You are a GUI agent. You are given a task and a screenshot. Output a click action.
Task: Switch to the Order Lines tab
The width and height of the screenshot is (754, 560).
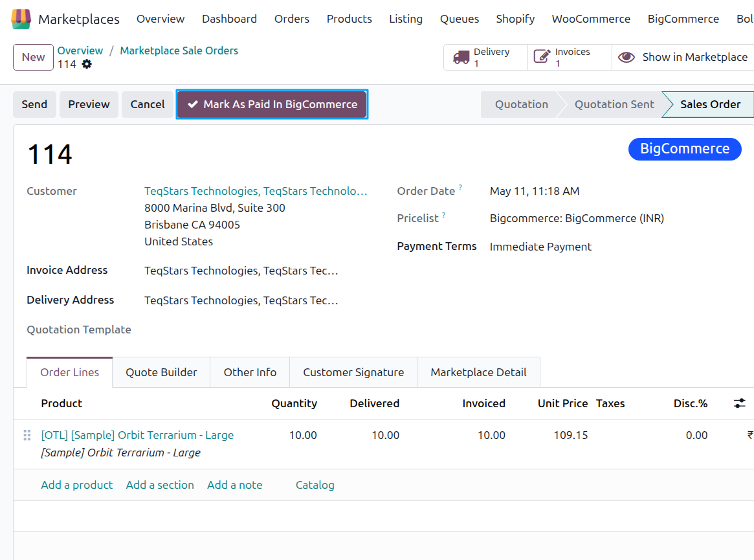[70, 372]
